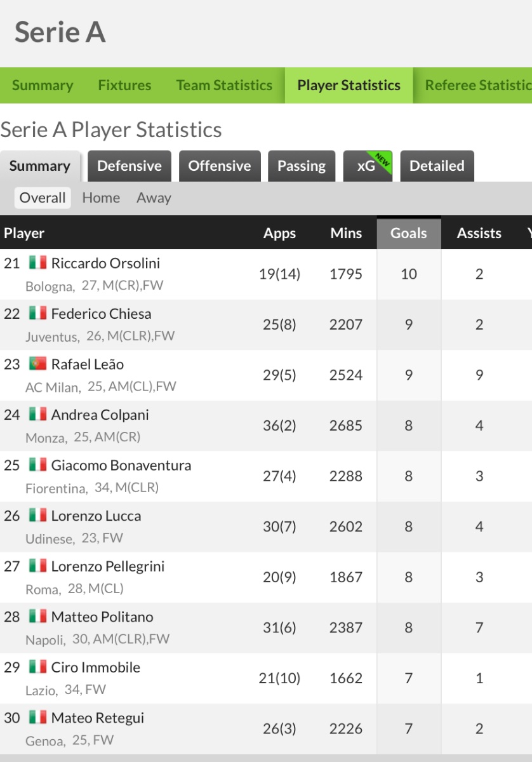Sort table by Mins column header
The width and height of the screenshot is (532, 762).
point(346,233)
